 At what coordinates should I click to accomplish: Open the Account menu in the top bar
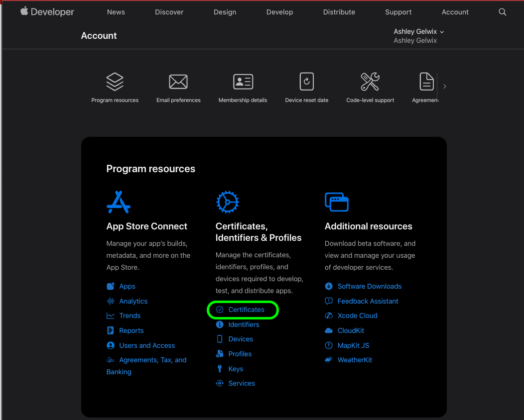[455, 12]
